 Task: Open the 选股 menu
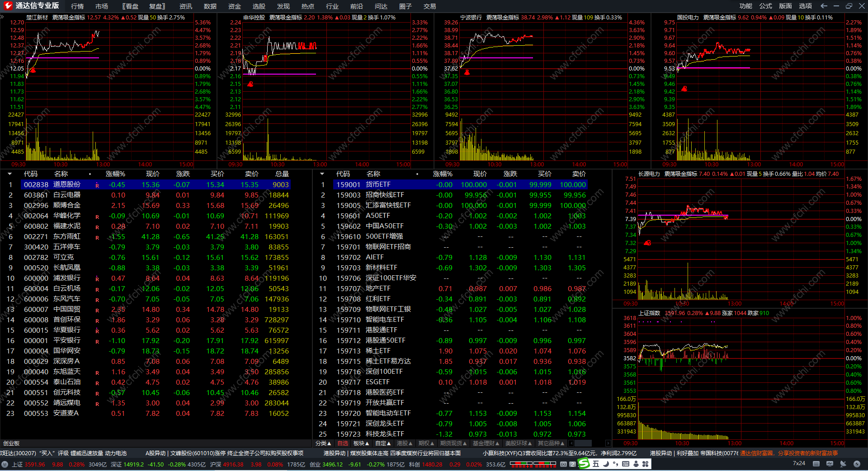(x=259, y=6)
